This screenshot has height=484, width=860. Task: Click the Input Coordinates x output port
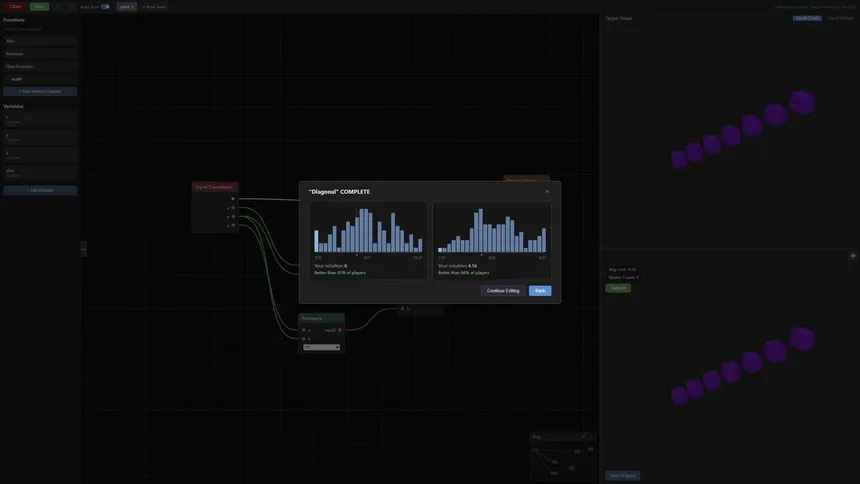click(233, 208)
